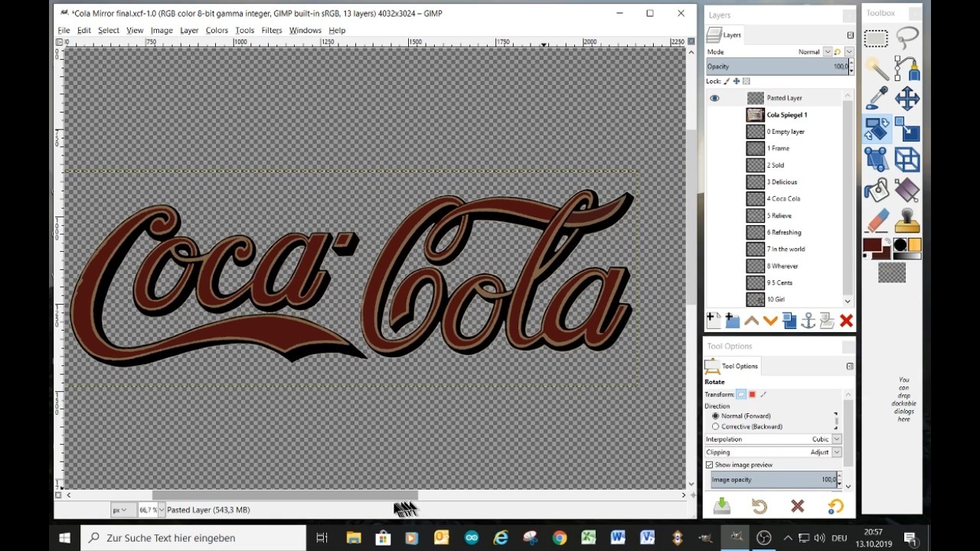980x551 pixels.
Task: Open File Explorer from taskbar
Action: point(353,538)
